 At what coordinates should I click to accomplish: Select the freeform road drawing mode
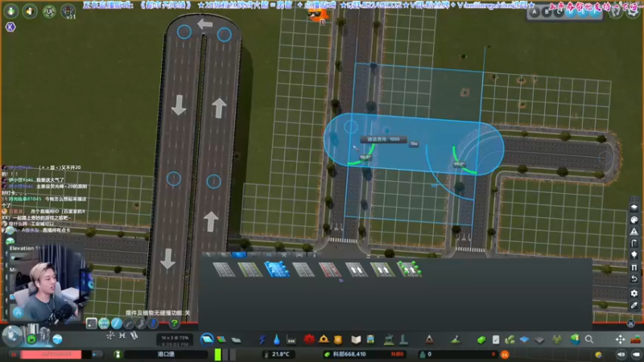[141, 323]
